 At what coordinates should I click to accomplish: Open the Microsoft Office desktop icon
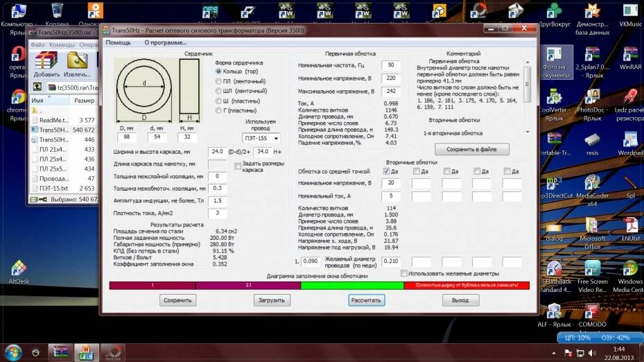(592, 234)
